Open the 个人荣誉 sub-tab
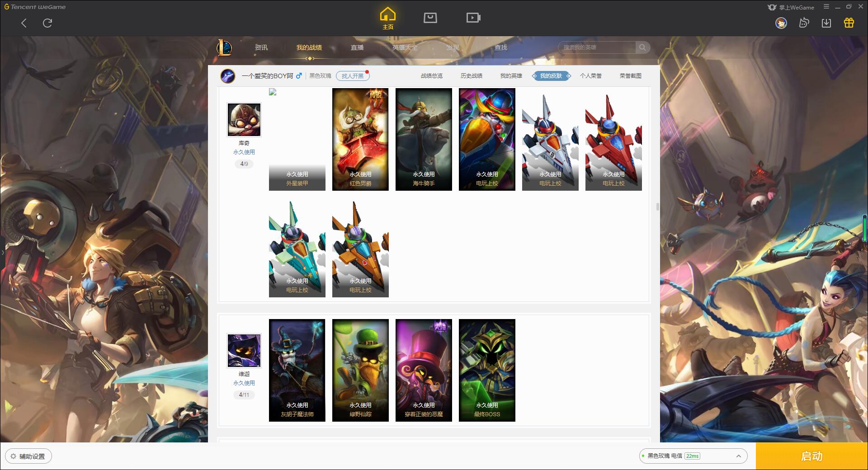The width and height of the screenshot is (868, 470). (x=591, y=76)
